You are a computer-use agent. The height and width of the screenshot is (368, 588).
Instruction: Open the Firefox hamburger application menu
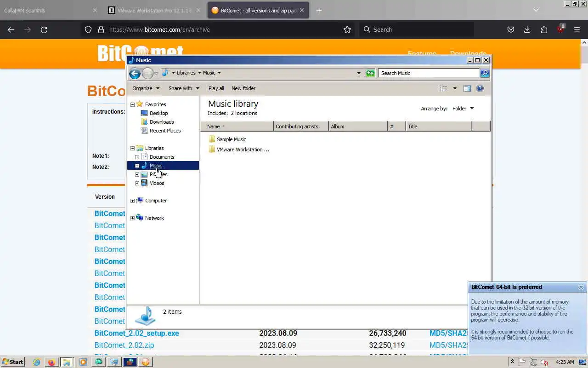click(x=577, y=29)
